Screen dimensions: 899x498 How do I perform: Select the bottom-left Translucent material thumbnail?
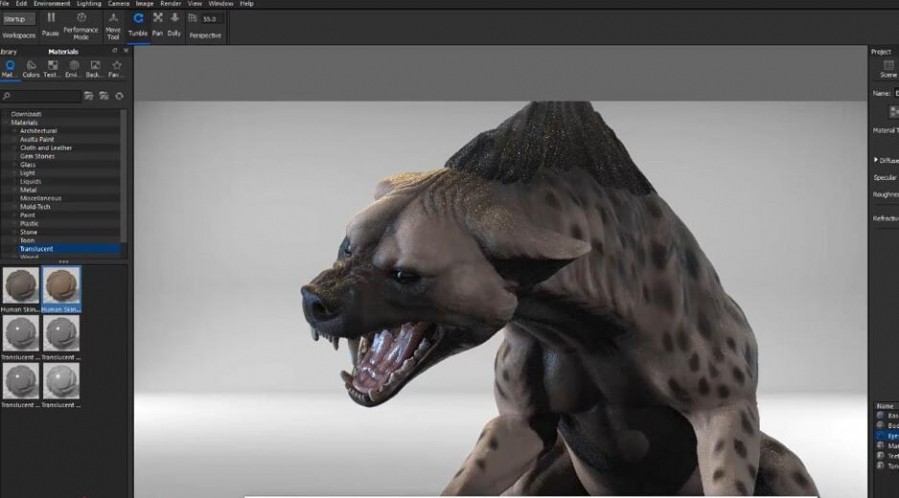[21, 381]
